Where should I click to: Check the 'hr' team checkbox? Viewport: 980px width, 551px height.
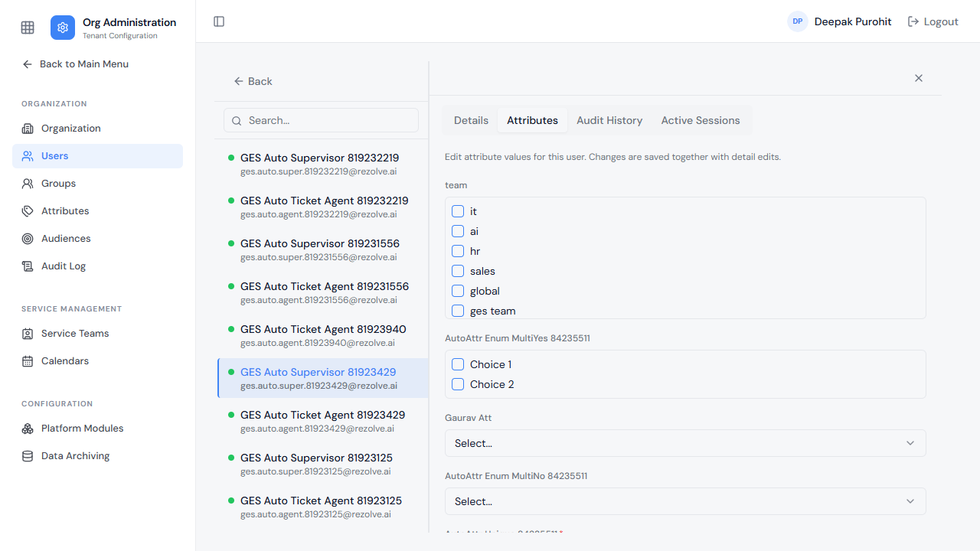pos(458,251)
